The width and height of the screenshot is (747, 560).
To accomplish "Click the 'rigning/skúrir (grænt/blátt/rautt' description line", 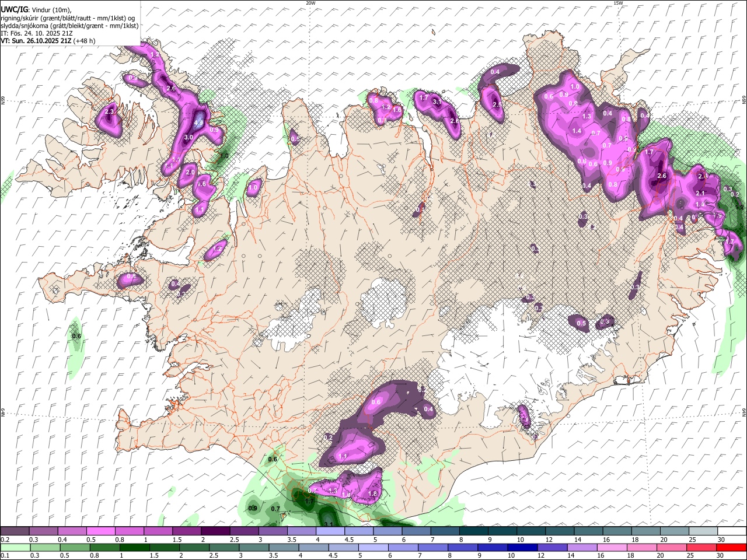I will click(x=68, y=18).
